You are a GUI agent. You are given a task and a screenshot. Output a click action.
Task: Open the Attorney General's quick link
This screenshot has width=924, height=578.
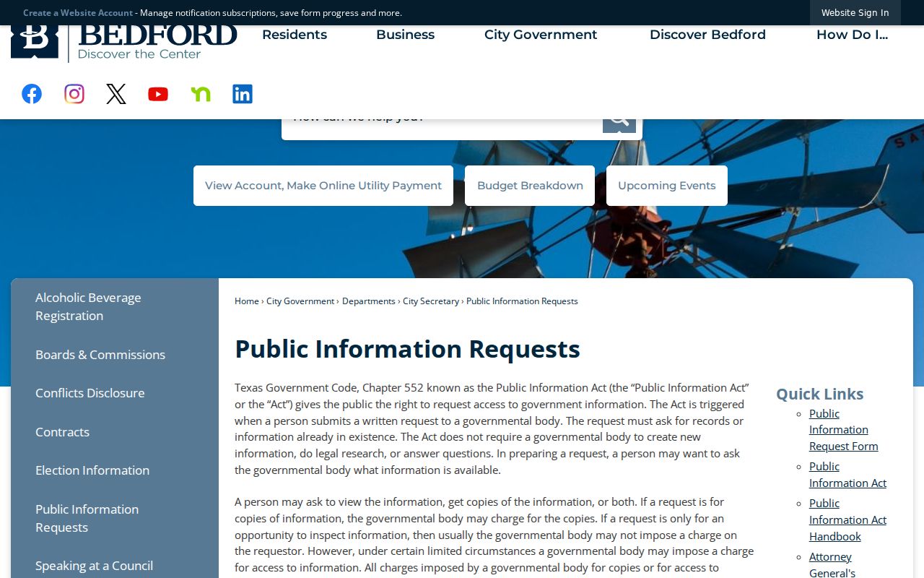(832, 564)
